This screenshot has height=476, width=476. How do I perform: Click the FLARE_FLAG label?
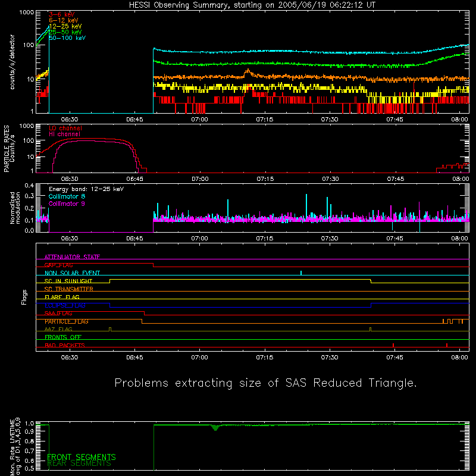point(62,297)
